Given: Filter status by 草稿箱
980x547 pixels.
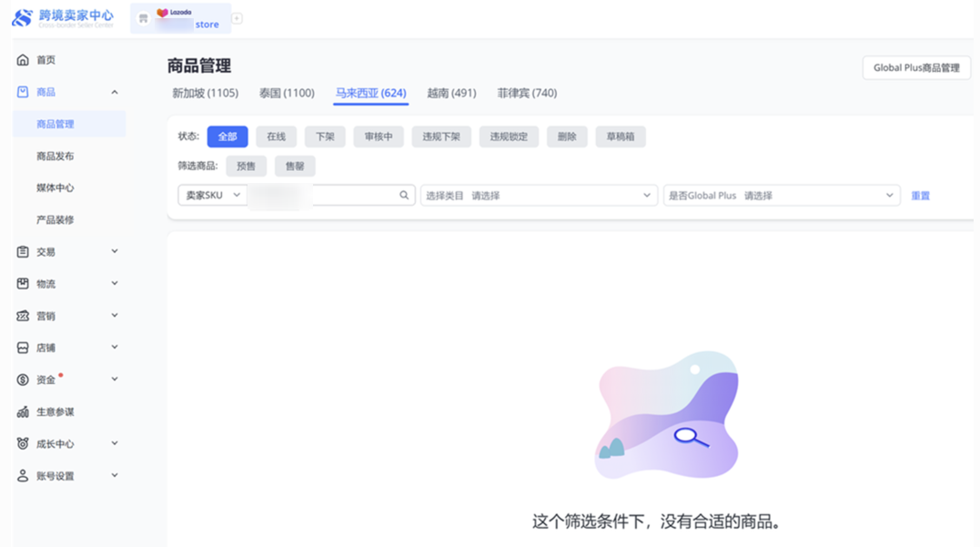Looking at the screenshot, I should pyautogui.click(x=621, y=137).
